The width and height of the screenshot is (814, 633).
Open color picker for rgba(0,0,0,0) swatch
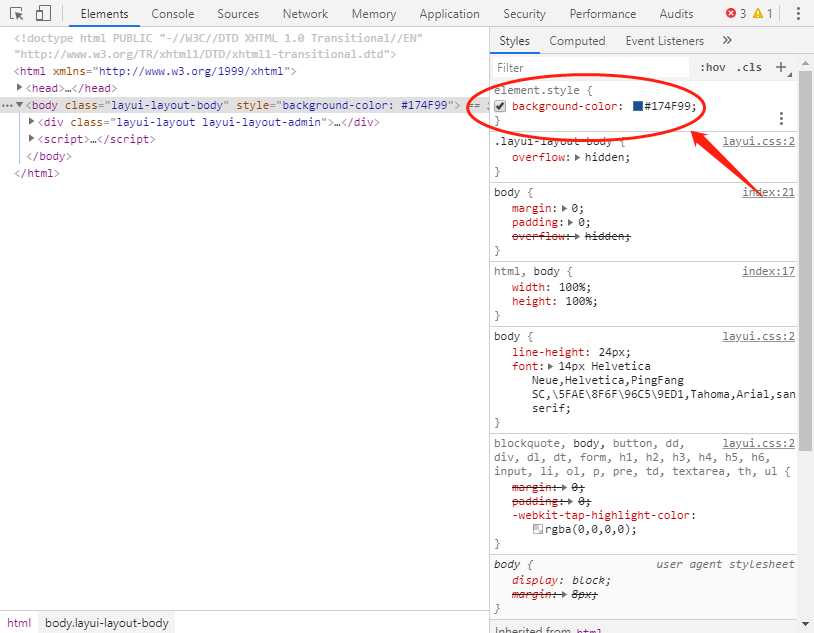pos(538,529)
